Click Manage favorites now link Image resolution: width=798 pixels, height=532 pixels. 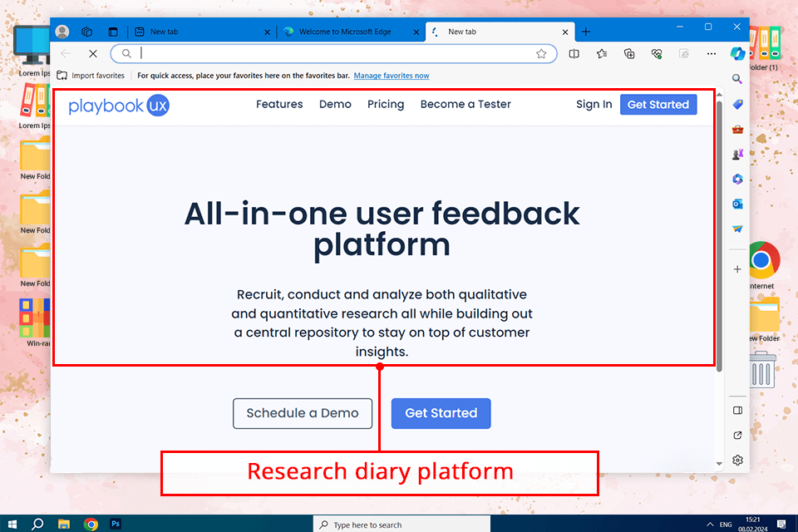392,76
